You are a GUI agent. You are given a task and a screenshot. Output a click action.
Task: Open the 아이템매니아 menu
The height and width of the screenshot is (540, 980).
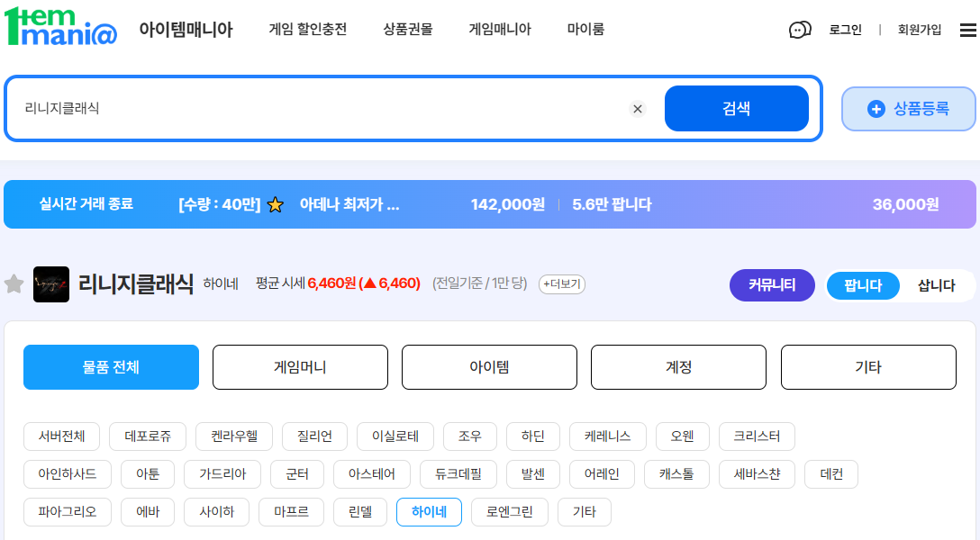(x=186, y=30)
